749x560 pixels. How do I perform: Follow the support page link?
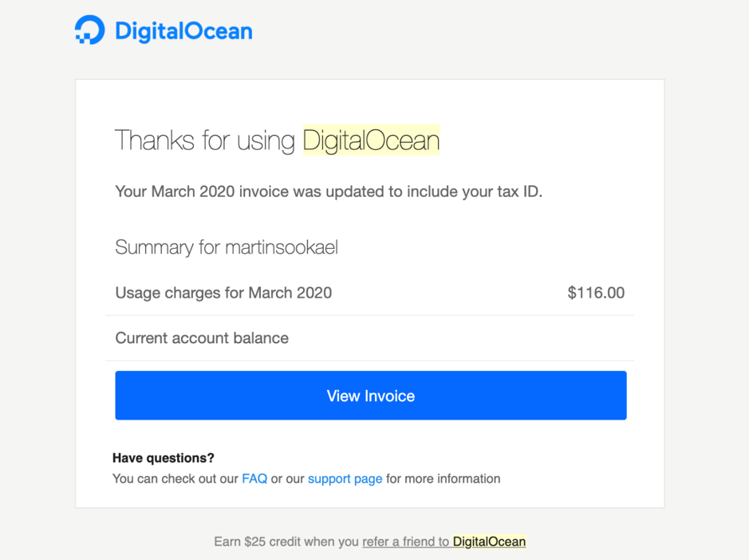(345, 479)
